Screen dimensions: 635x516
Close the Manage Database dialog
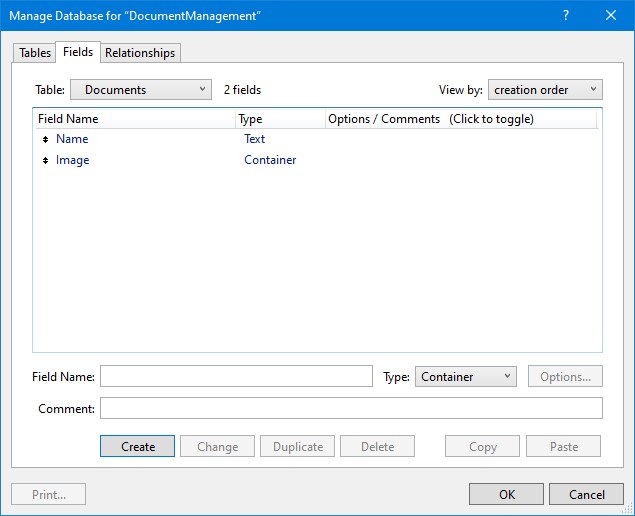pos(611,15)
